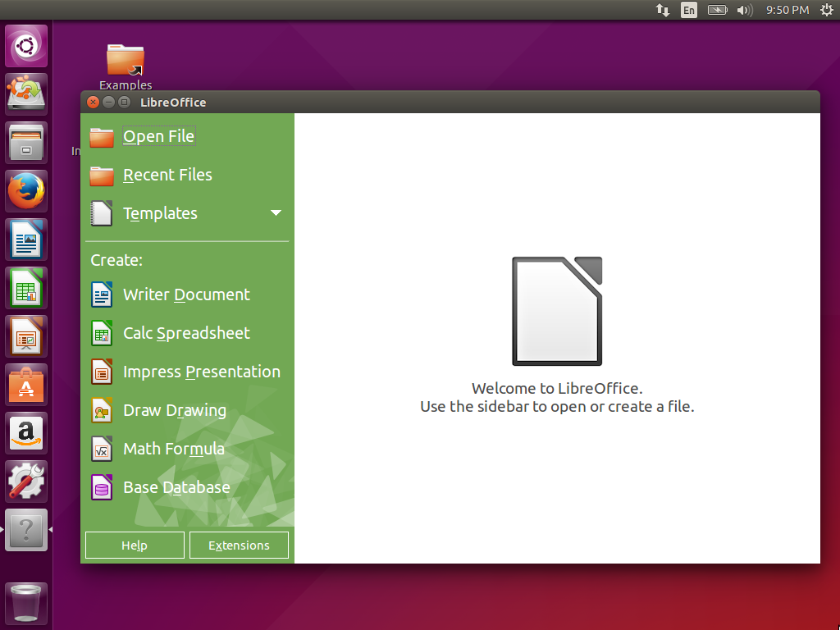Screen dimensions: 840x630
Task: Click the Calc Spreadsheet icon in Create list
Action: pyautogui.click(x=101, y=333)
